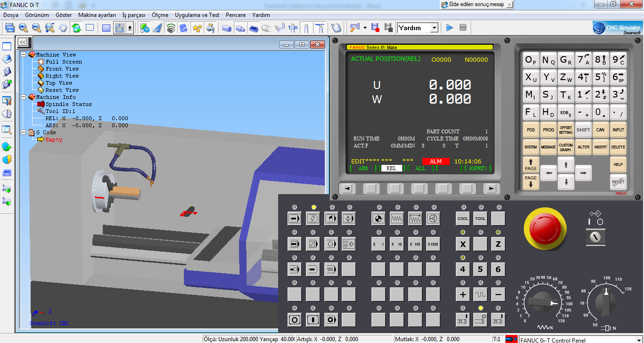
Task: Click the JOG waveform mode button
Action: (396, 219)
